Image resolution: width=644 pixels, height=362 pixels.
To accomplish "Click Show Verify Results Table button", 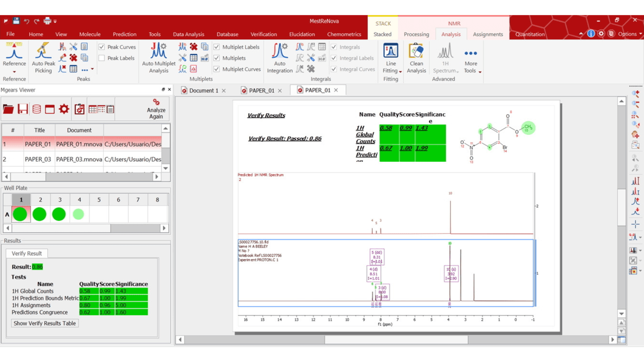I will (x=45, y=323).
